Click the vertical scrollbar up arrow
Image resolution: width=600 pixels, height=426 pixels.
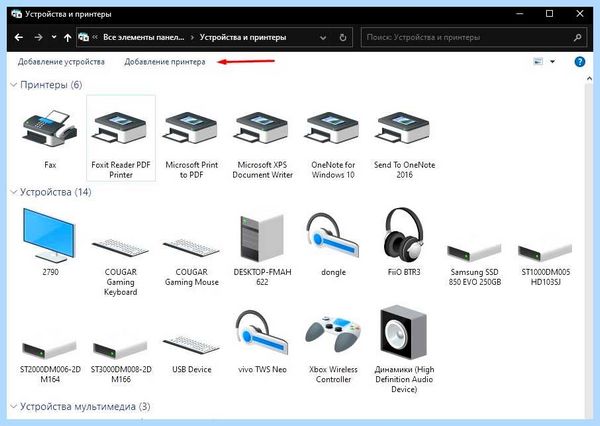tap(590, 78)
